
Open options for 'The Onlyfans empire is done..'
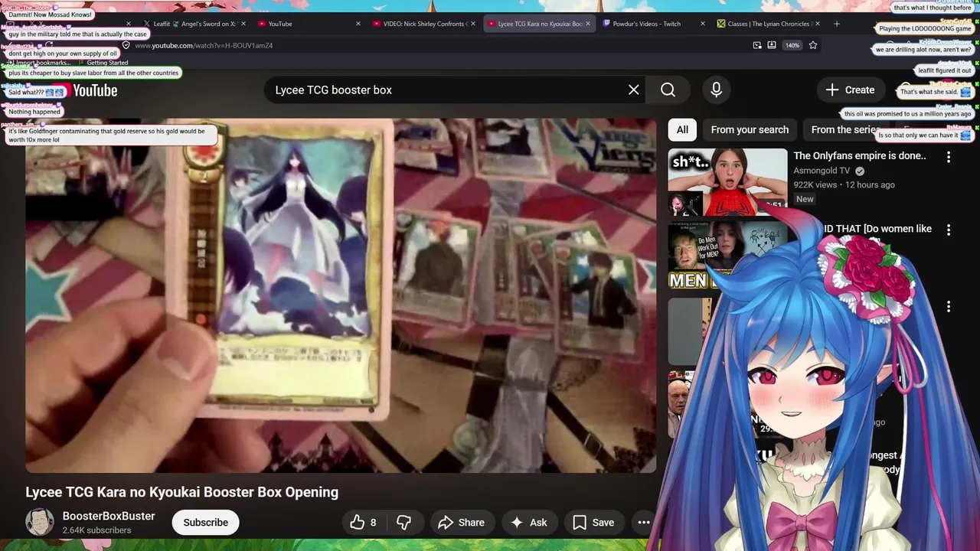[x=949, y=157]
